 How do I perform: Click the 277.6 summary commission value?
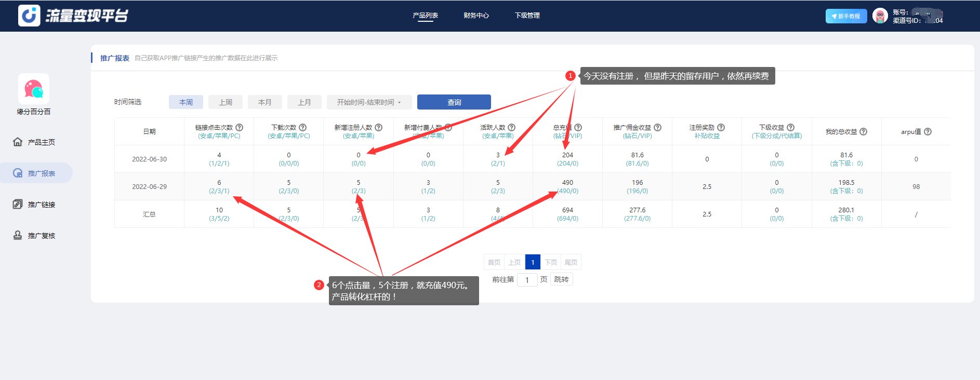click(x=638, y=210)
